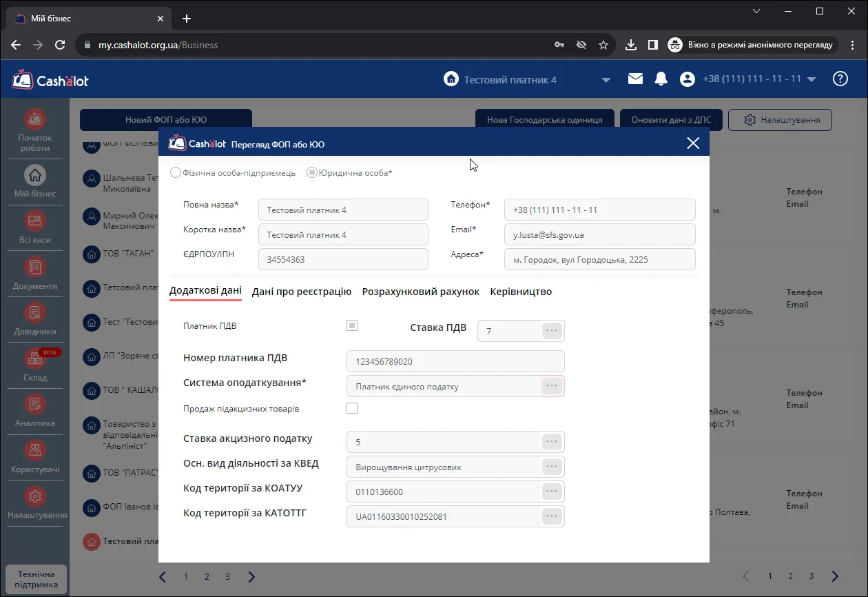The height and width of the screenshot is (597, 868).
Task: Close the Перегляд ФОП або ЮО dialog
Action: pyautogui.click(x=693, y=143)
